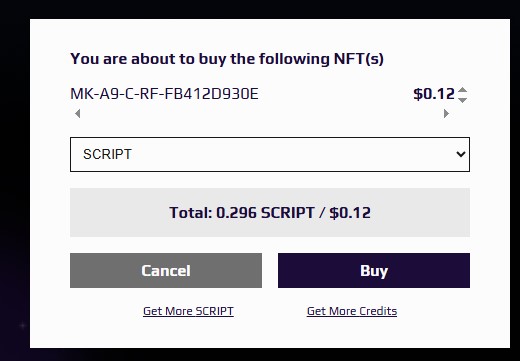Select the SCRIPT text inside the combo box

pyautogui.click(x=107, y=154)
